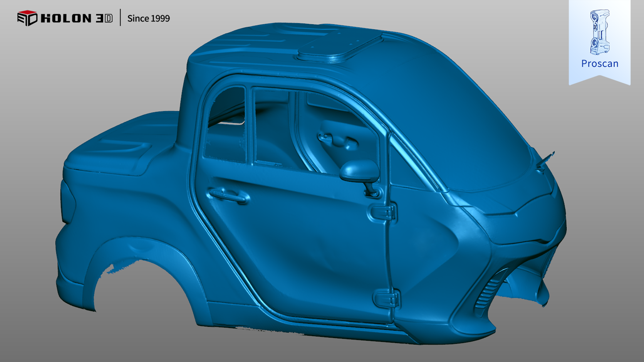This screenshot has width=644, height=362.
Task: Click the front bumper air vent grille
Action: tap(487, 294)
